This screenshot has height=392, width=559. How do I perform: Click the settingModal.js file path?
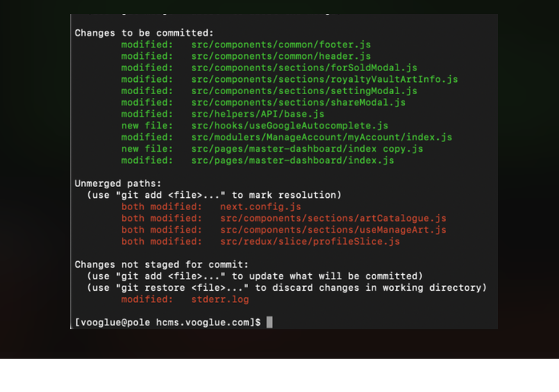tap(304, 91)
